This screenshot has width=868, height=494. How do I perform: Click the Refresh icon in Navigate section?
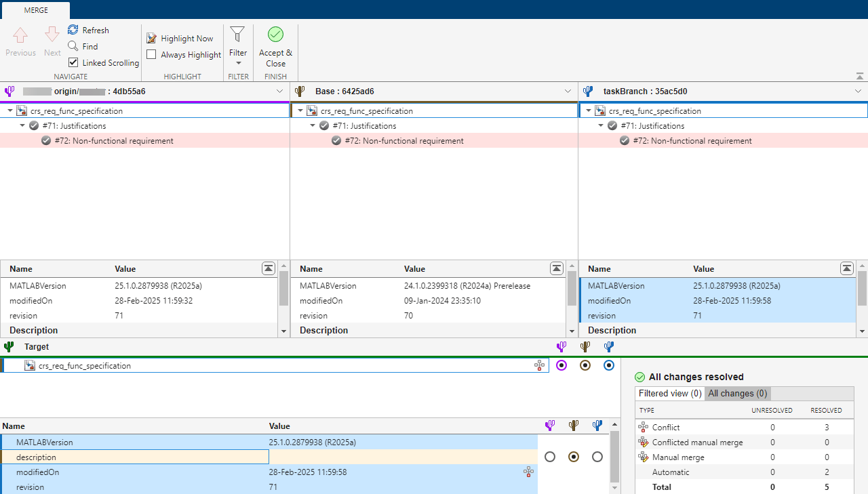pos(73,30)
